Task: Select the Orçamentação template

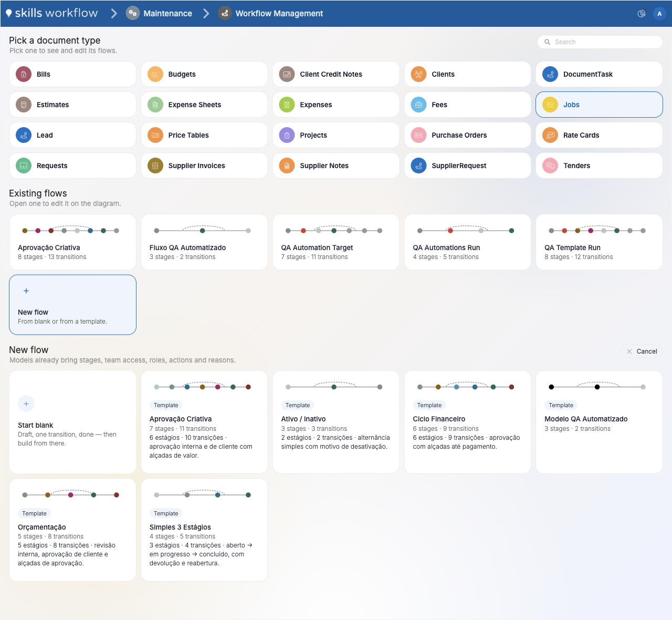Action: tap(72, 530)
